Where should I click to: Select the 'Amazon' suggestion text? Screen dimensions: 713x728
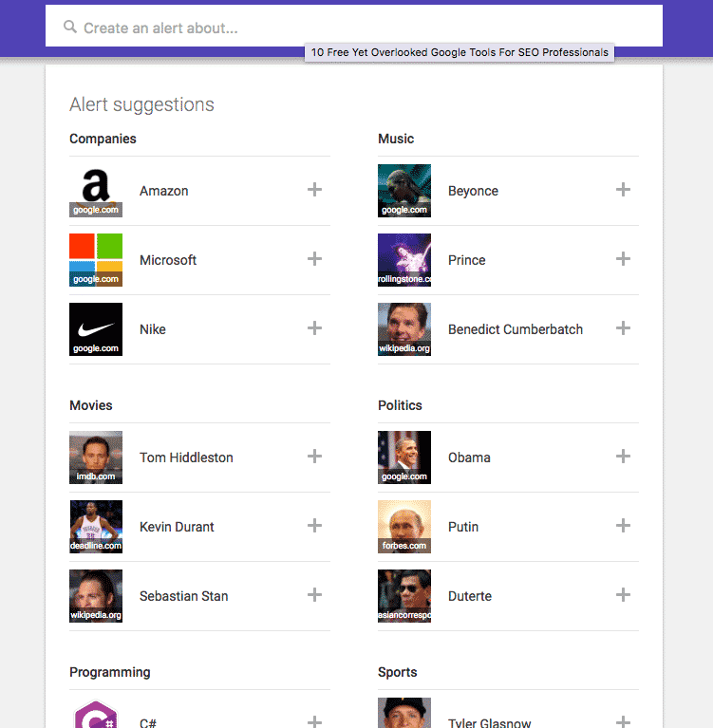pyautogui.click(x=164, y=191)
